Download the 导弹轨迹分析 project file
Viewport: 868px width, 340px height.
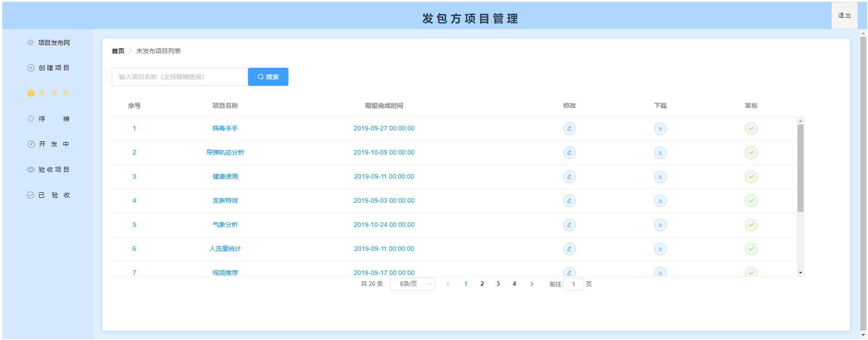660,153
